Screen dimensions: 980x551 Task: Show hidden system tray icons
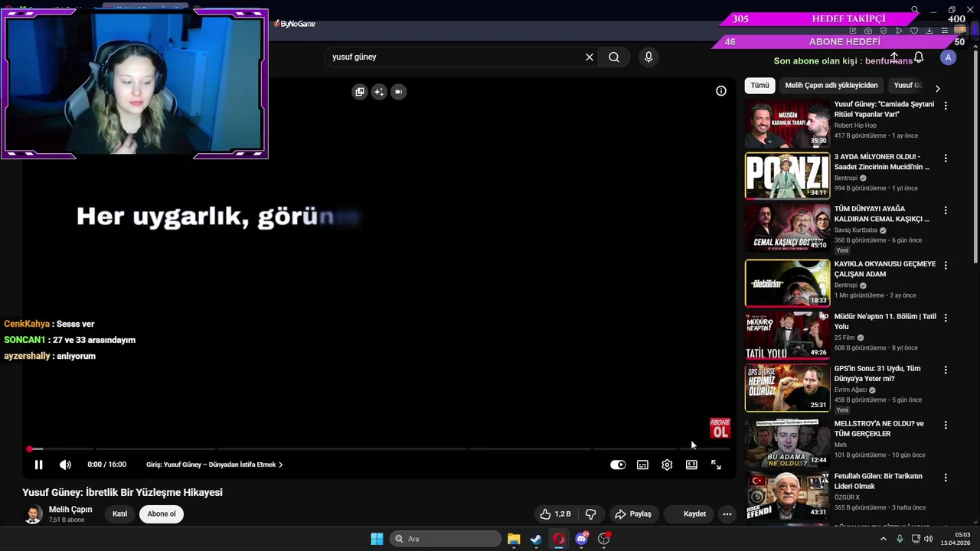tap(884, 539)
